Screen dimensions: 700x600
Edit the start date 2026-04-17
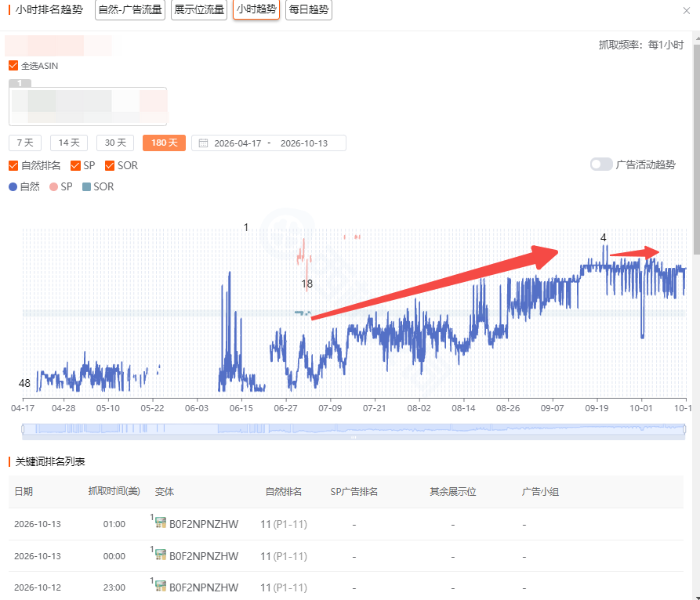pos(238,143)
